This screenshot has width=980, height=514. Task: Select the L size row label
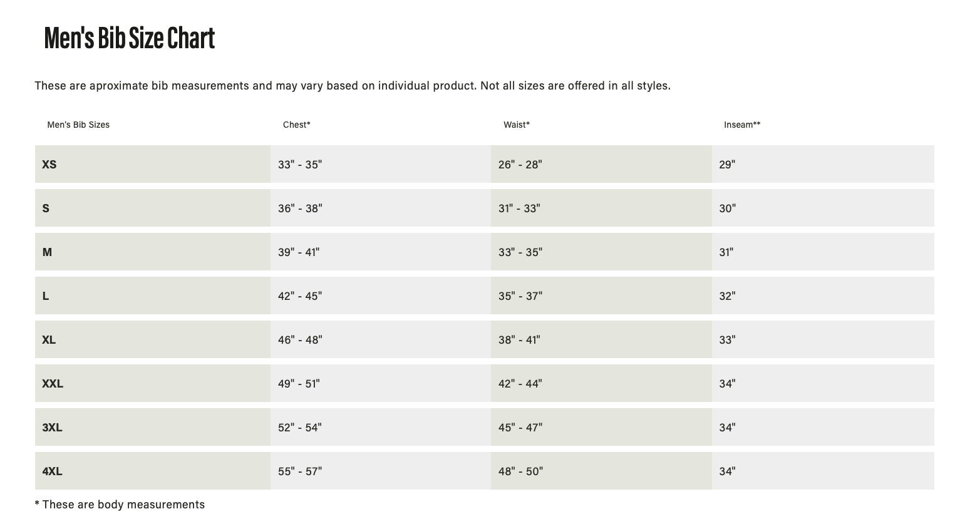[46, 296]
